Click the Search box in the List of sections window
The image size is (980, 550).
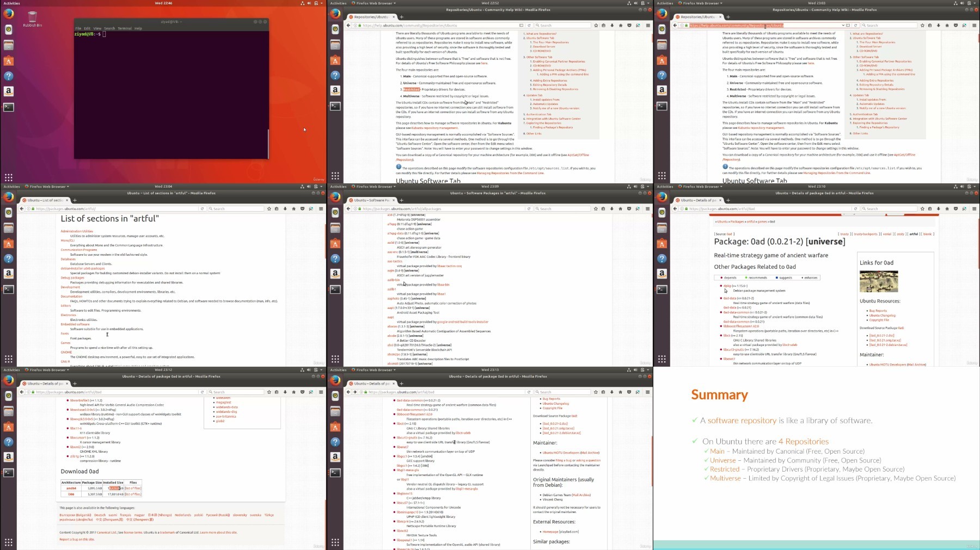coord(236,208)
